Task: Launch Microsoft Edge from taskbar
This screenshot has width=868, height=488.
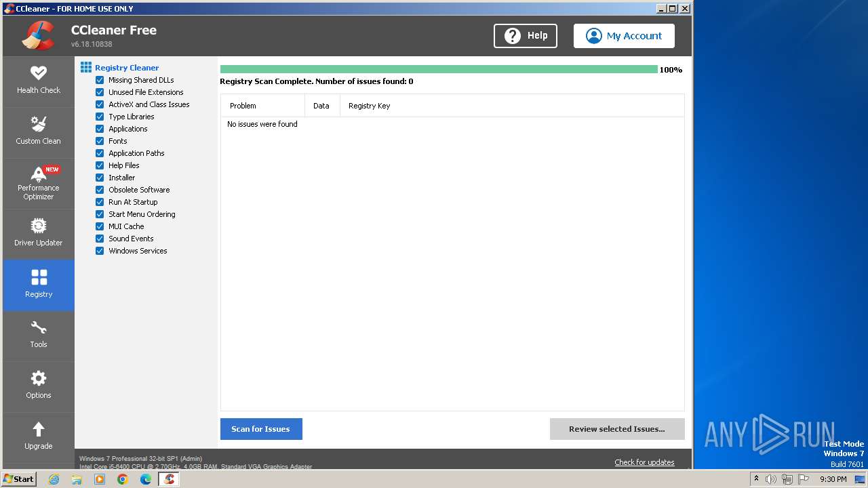Action: [146, 479]
